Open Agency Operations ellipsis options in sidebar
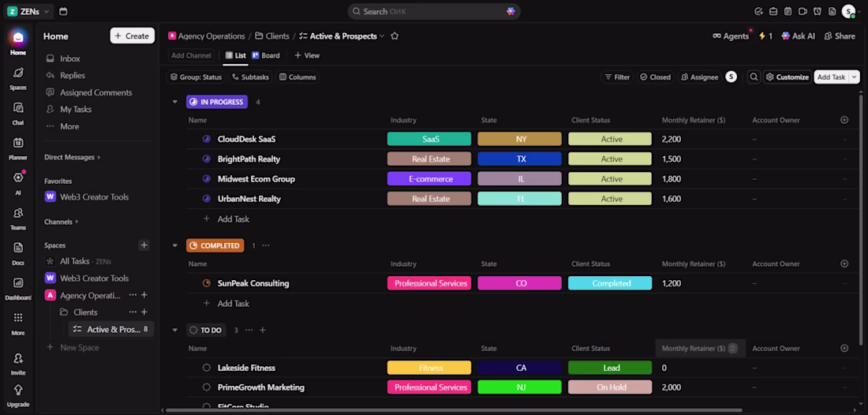 pos(133,295)
